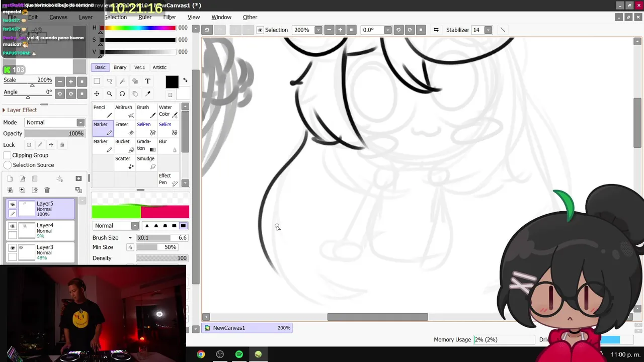Delete the layer with trash icon

[47, 190]
